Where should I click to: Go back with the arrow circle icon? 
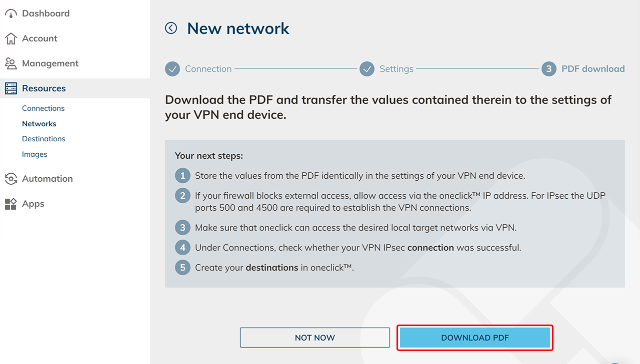point(171,28)
